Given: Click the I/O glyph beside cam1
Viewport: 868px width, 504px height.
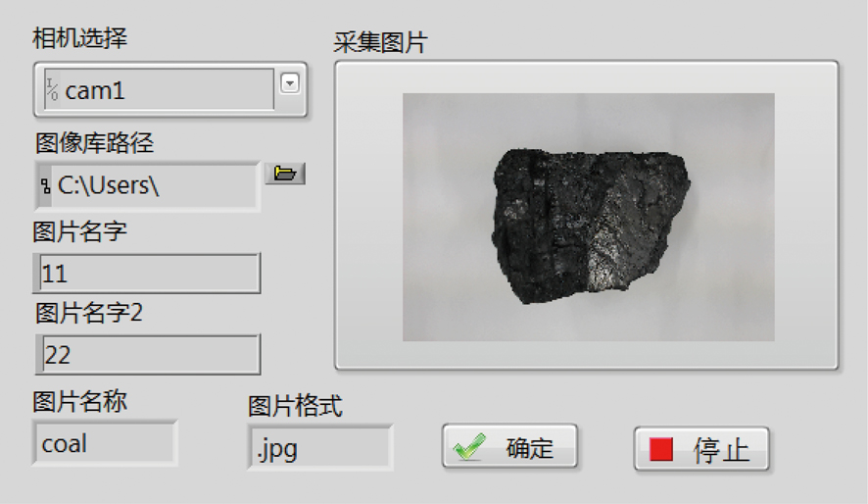Looking at the screenshot, I should tap(52, 90).
